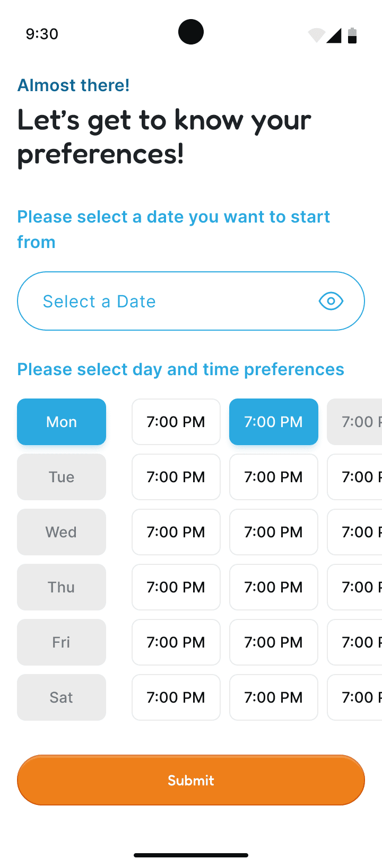Tap the cellular signal icon
382x868 pixels.
point(334,36)
